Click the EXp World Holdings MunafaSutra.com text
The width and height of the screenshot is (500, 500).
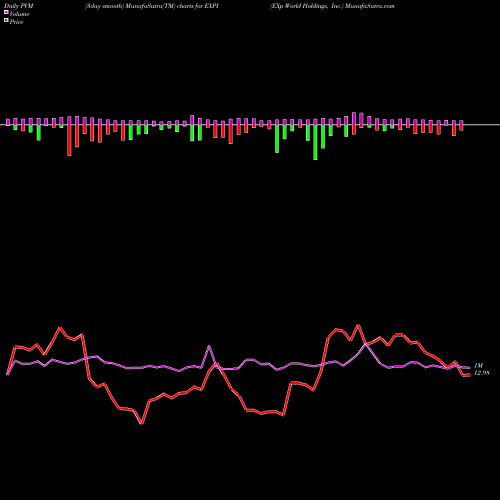[332, 6]
